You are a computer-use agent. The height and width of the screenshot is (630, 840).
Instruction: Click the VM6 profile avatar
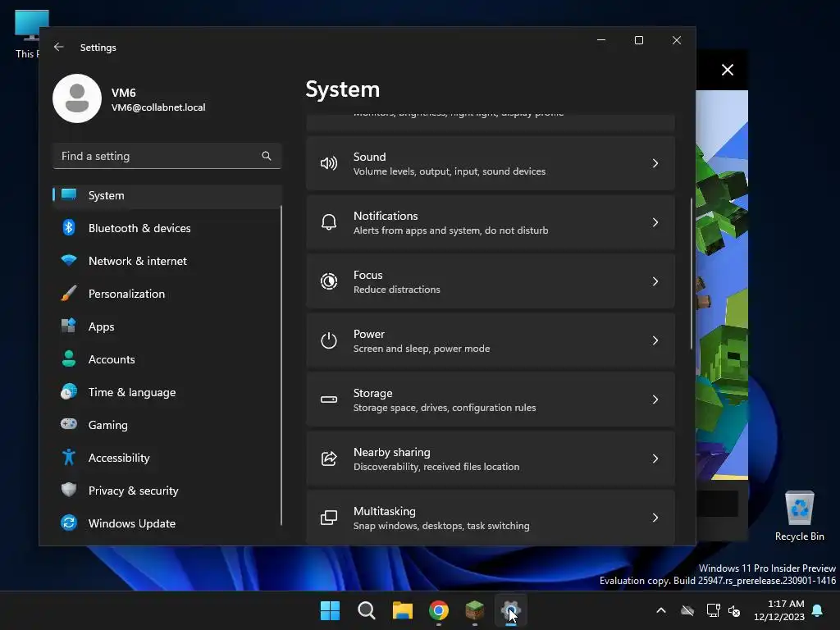tap(77, 98)
